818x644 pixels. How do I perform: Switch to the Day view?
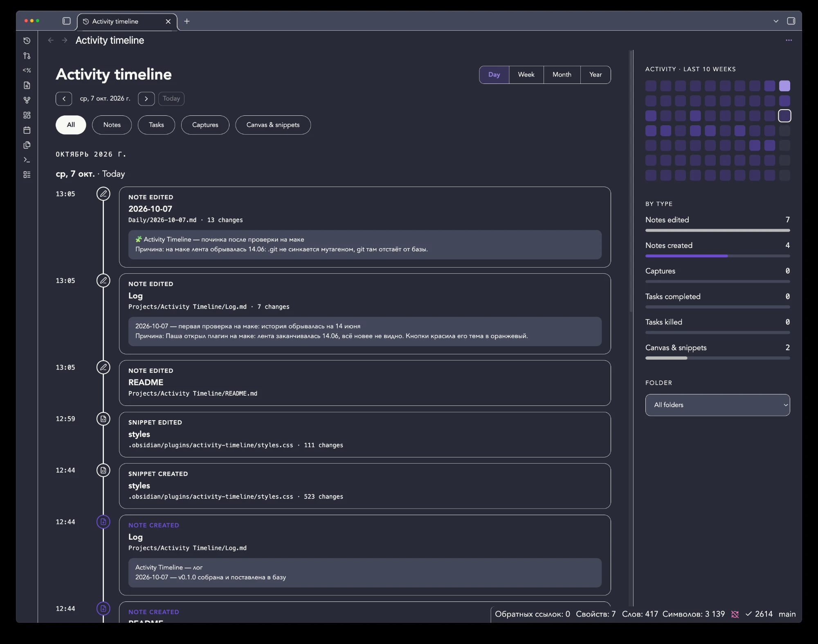494,74
